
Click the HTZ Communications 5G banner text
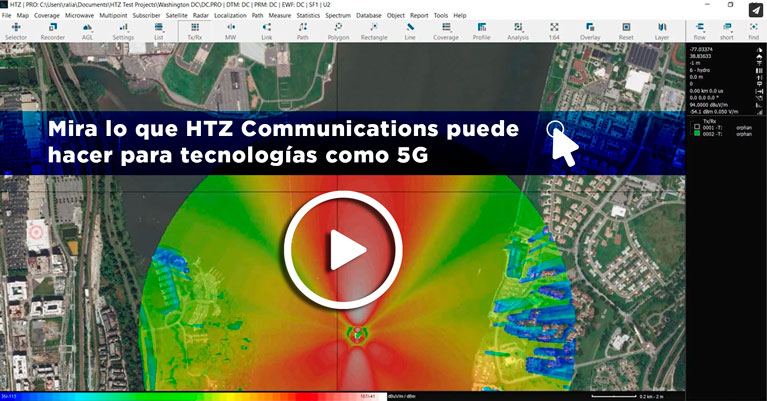click(285, 143)
